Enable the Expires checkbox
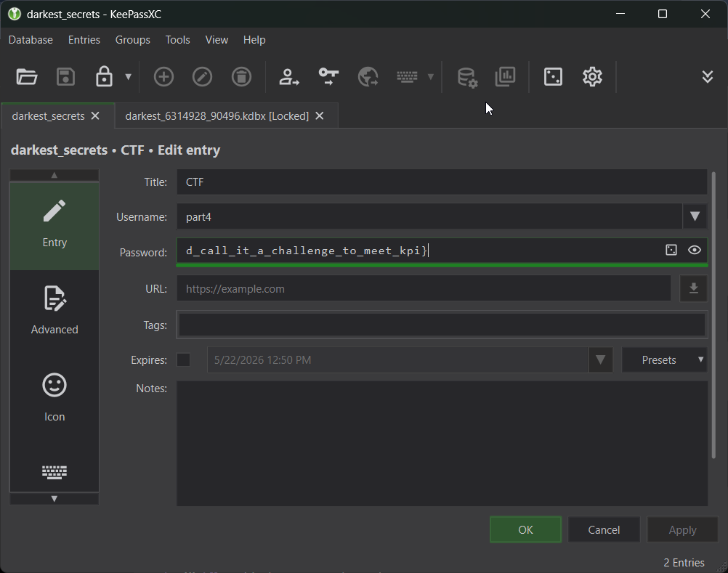Viewport: 728px width, 573px height. point(183,359)
